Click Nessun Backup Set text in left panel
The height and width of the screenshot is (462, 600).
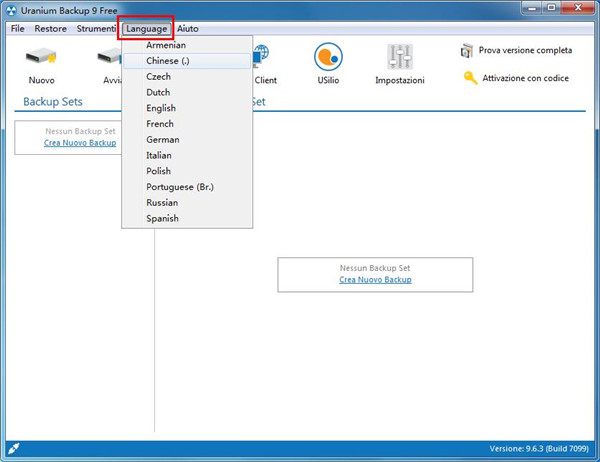pyautogui.click(x=80, y=131)
